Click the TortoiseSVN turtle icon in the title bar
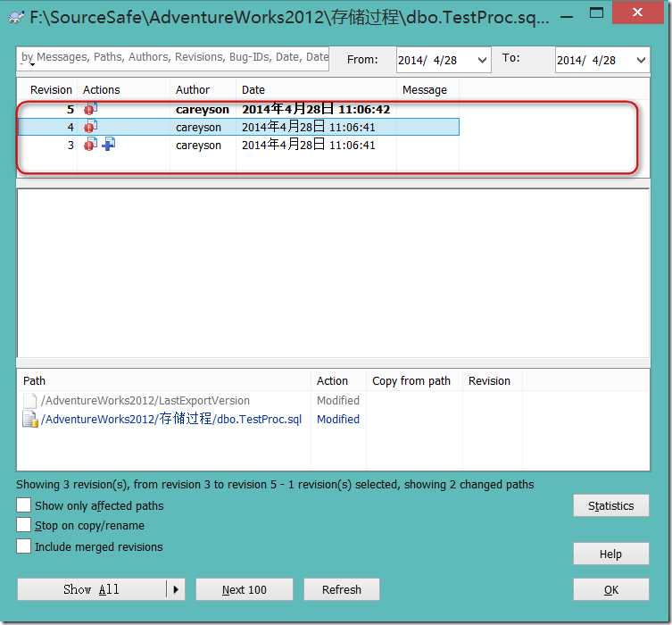672x625 pixels. 16,17
